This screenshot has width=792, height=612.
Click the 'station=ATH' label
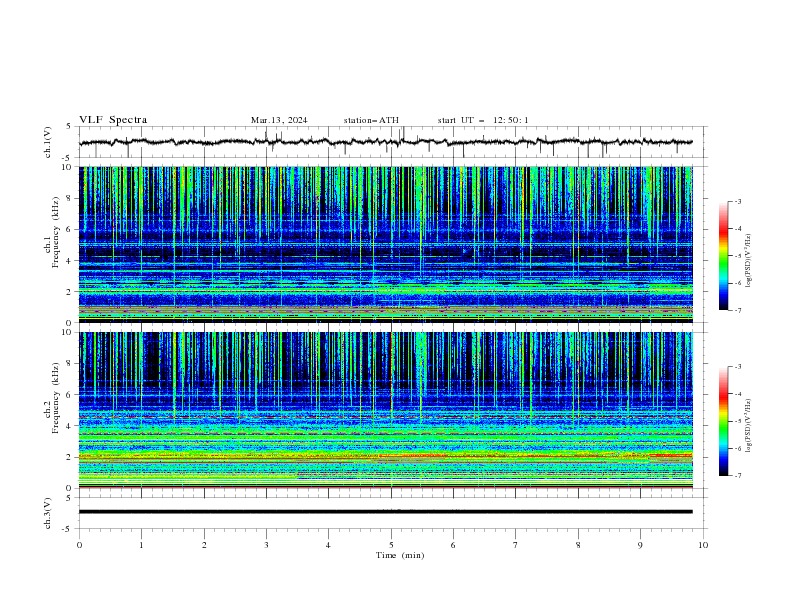(371, 120)
